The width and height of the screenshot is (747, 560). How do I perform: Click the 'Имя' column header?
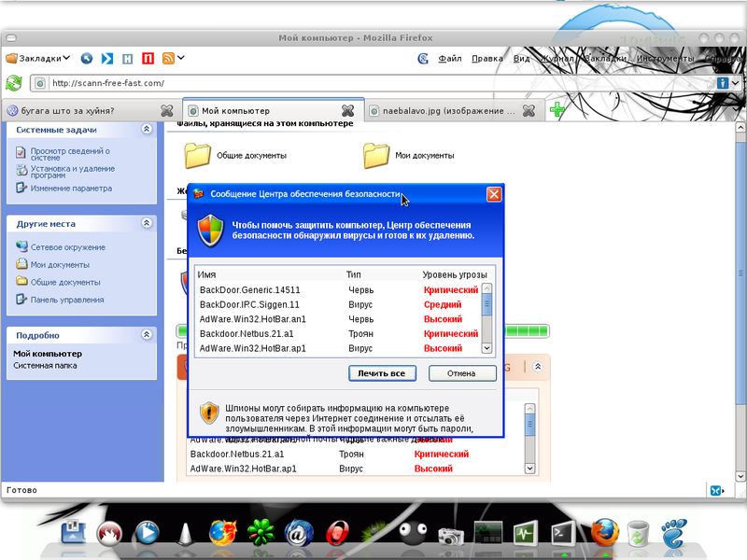click(x=206, y=274)
